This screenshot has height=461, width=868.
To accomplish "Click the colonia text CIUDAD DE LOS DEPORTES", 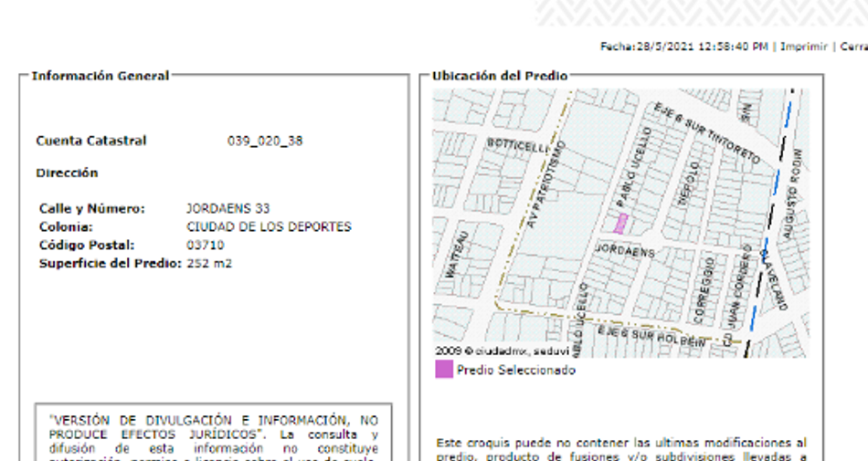I will (269, 227).
